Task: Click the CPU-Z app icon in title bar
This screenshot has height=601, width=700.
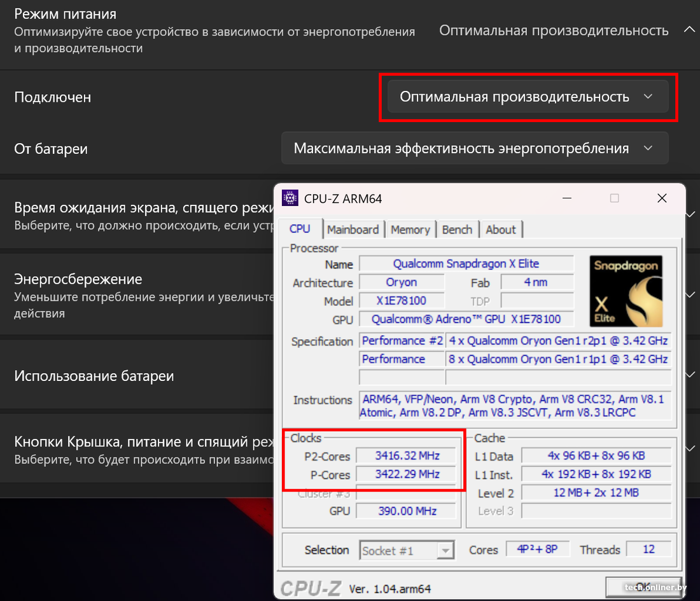Action: pyautogui.click(x=290, y=198)
